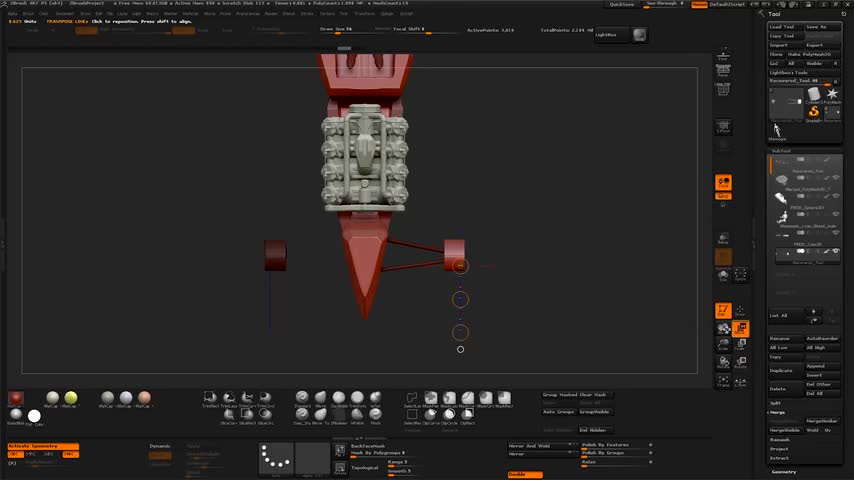Select the Cylinder3D tool thumbnail
The image size is (854, 480).
(x=814, y=95)
